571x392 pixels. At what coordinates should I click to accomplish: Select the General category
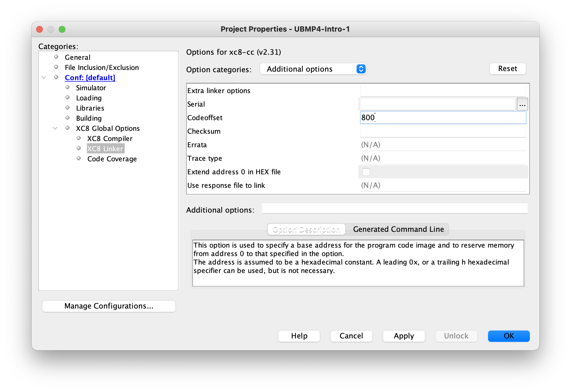coord(77,57)
